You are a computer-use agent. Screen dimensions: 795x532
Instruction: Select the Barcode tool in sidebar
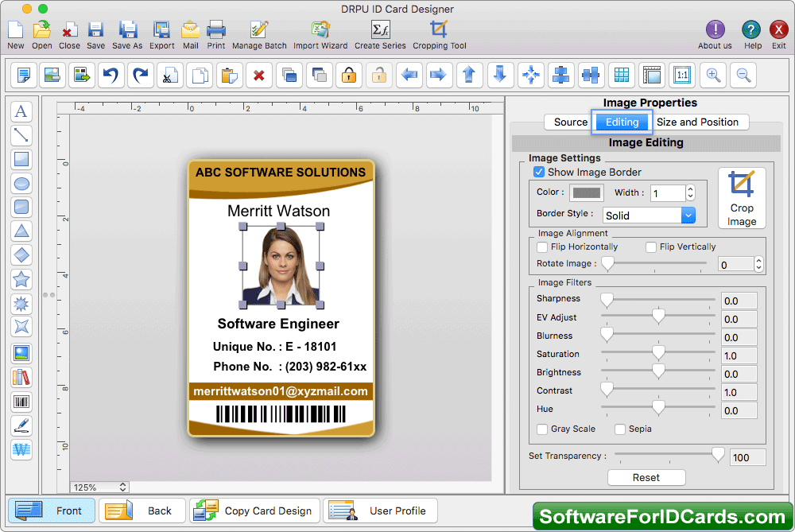[21, 402]
